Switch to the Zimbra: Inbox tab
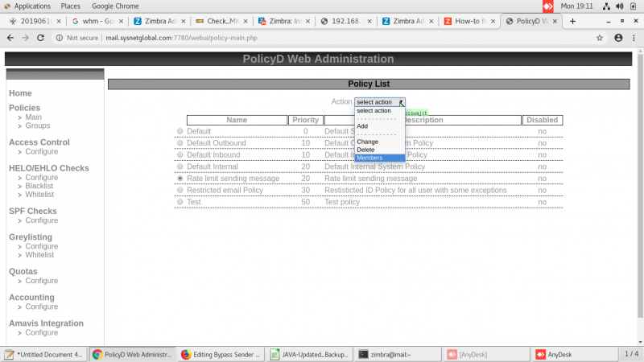 coord(284,21)
